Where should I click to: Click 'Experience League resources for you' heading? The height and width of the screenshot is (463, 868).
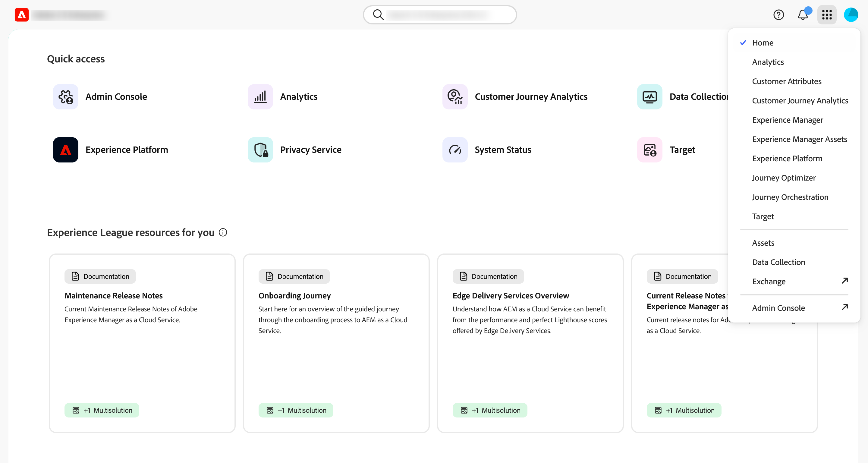pos(131,232)
